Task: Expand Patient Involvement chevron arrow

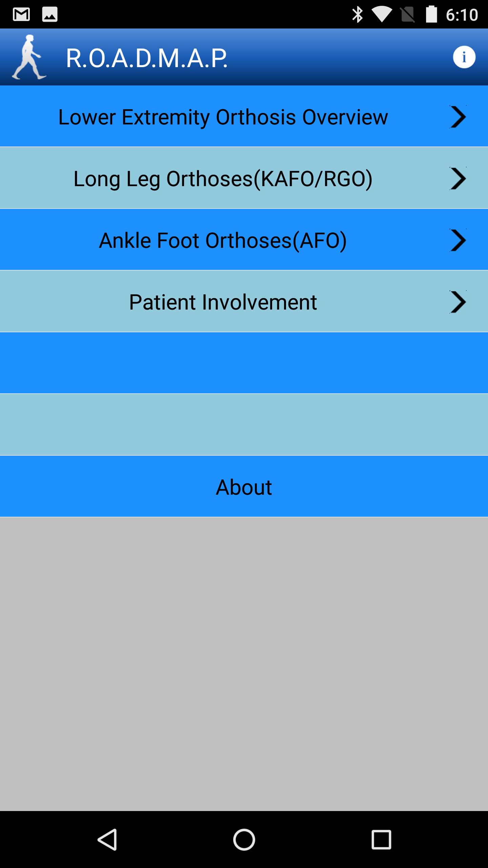Action: (458, 302)
